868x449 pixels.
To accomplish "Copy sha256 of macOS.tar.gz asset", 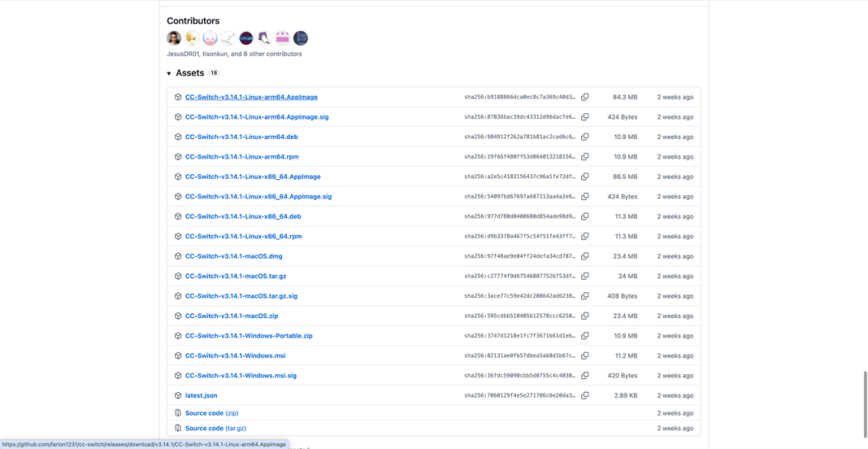I will point(584,276).
